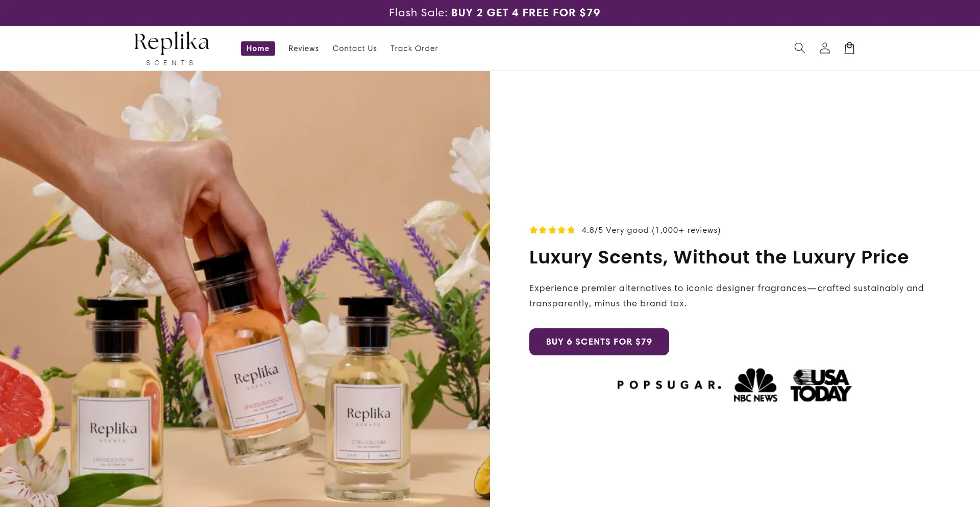980x507 pixels.
Task: Click the account profile icon
Action: pyautogui.click(x=824, y=48)
